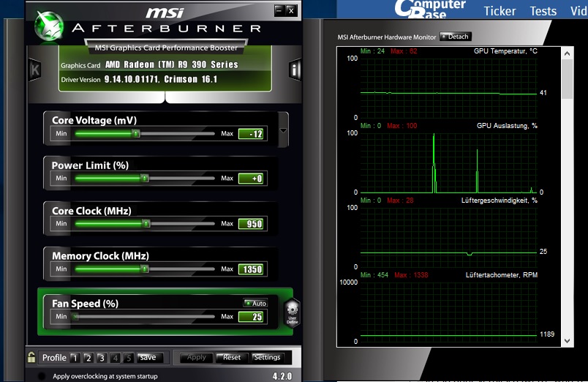Detach the Hardware Monitor panel
The width and height of the screenshot is (588, 382).
[455, 37]
